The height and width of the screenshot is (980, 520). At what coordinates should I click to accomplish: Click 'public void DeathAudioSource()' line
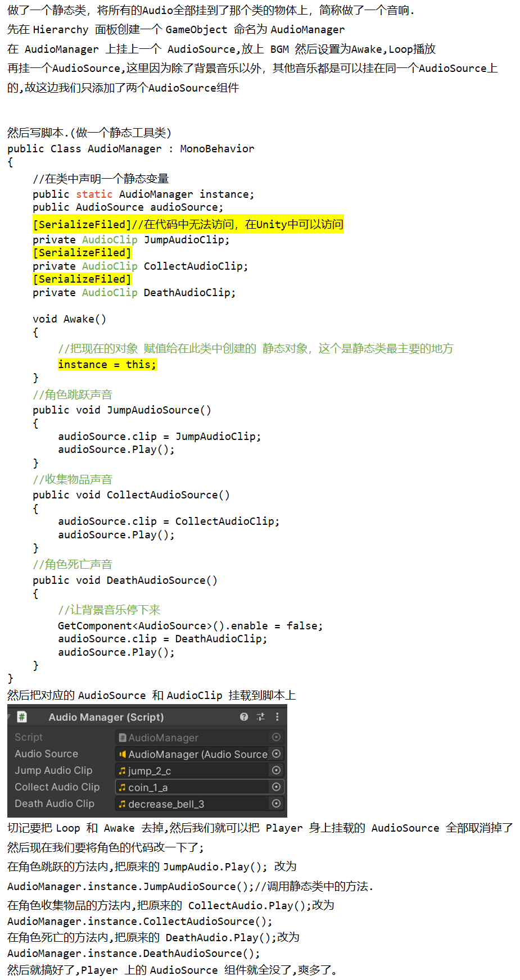(125, 580)
